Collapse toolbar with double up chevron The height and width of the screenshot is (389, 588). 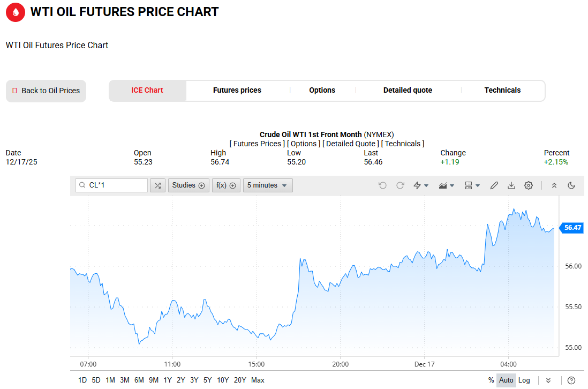554,185
